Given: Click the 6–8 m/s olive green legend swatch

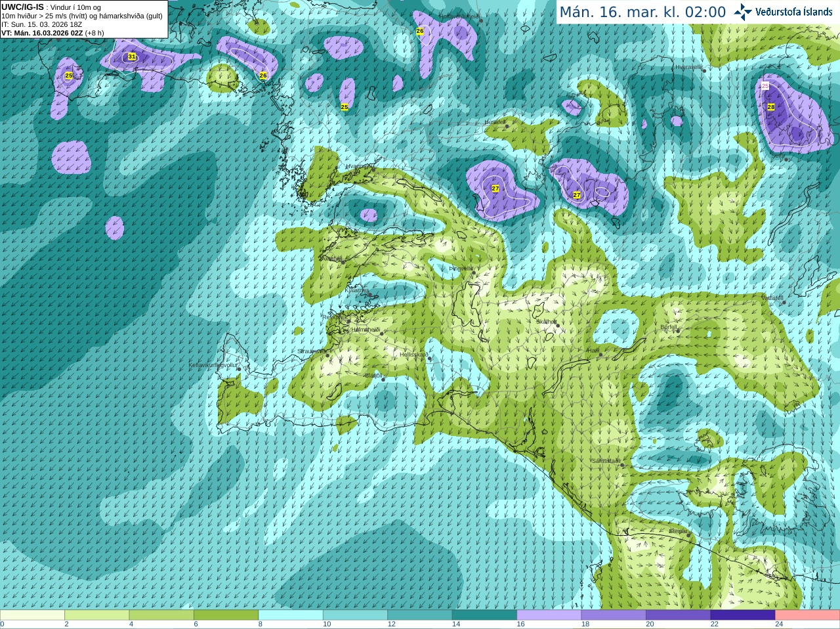Looking at the screenshot, I should pos(226,615).
